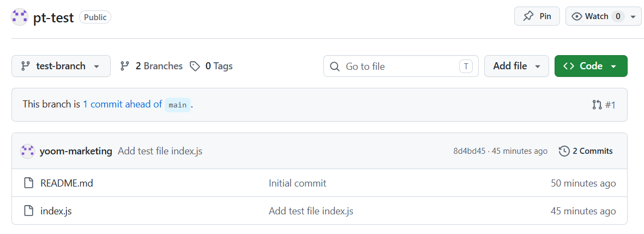Click the Pin button
Image resolution: width=644 pixels, height=234 pixels.
537,16
